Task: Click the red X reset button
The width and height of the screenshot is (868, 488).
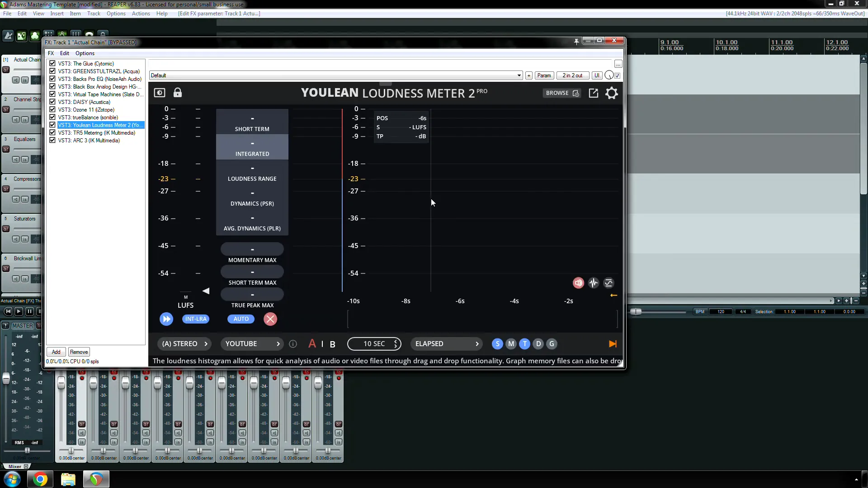Action: [x=270, y=319]
